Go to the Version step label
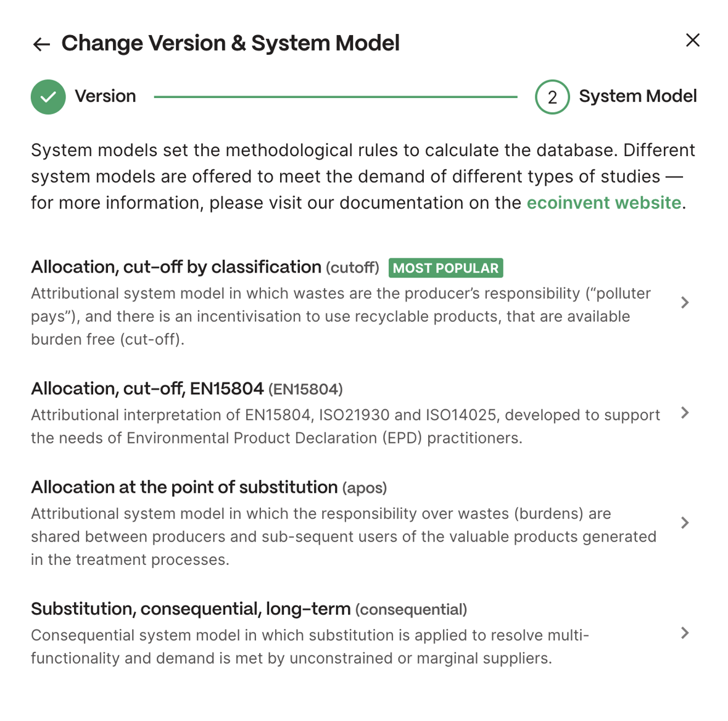The height and width of the screenshot is (721, 728). pos(105,96)
